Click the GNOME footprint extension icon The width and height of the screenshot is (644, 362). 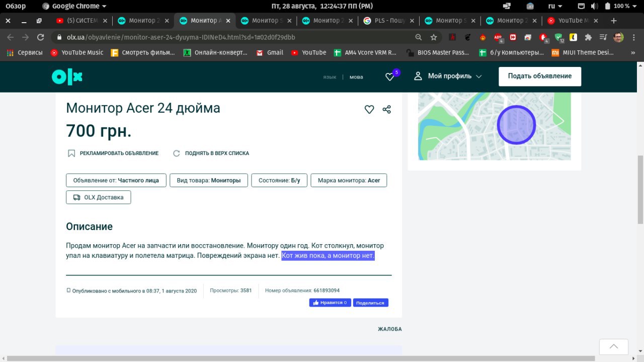tap(467, 37)
